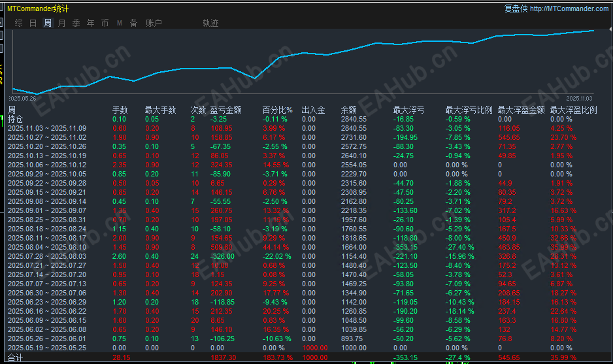This screenshot has height=364, width=613.
Task: Click the 次数 column header
Action: 198,110
